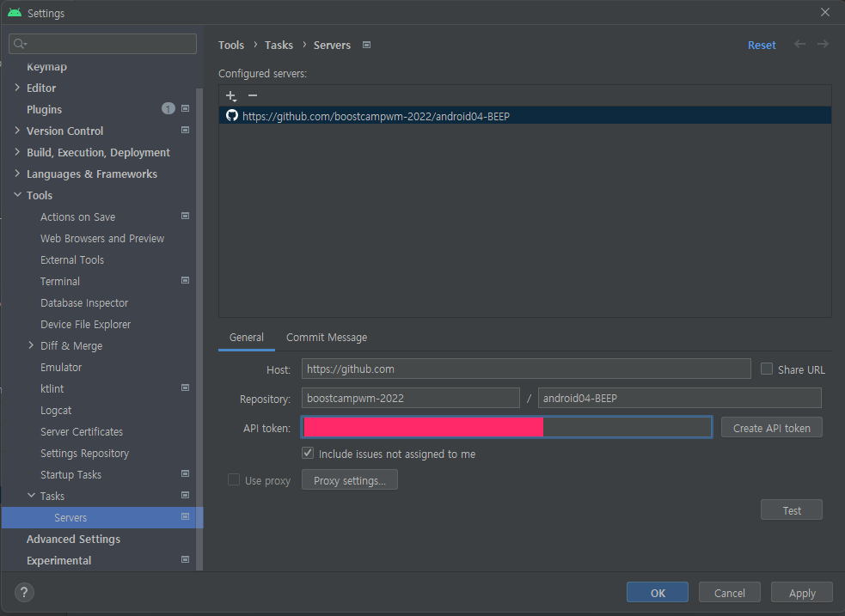Click the Test connection button
The height and width of the screenshot is (616, 845).
[792, 510]
